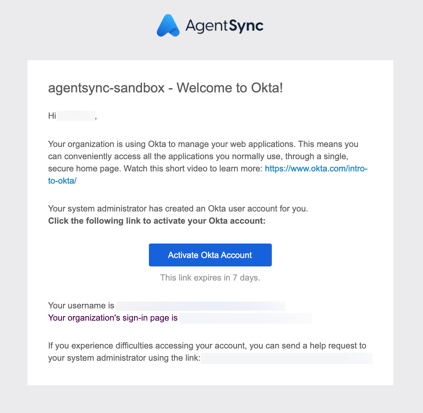Viewport: 423px width, 413px height.
Task: Click the 'to-okta/' wrapped link portion
Action: point(62,181)
